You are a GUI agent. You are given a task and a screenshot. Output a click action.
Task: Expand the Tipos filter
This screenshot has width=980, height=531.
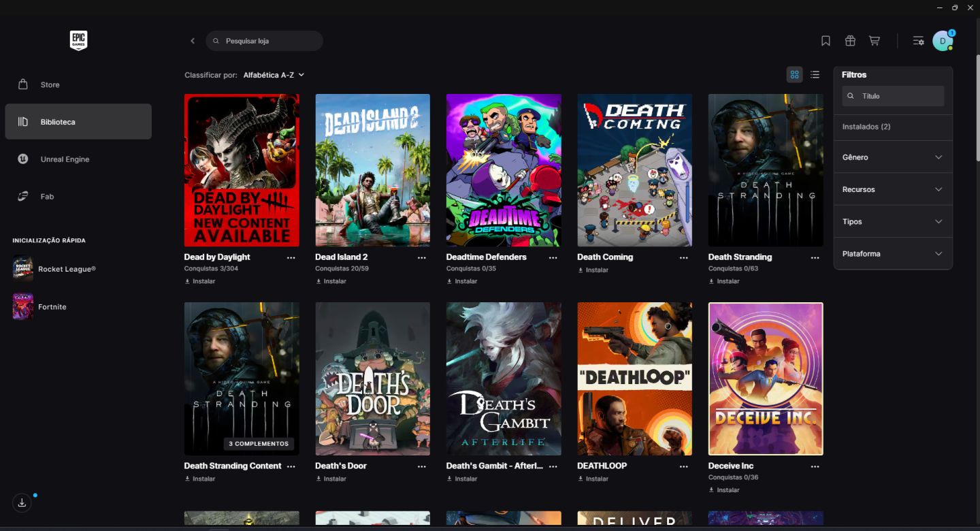(x=893, y=221)
